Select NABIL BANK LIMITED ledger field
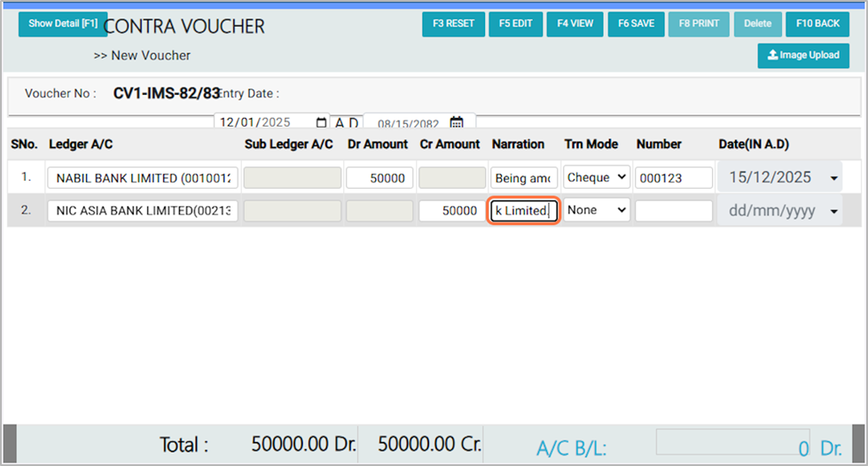The width and height of the screenshot is (868, 466). pos(143,178)
